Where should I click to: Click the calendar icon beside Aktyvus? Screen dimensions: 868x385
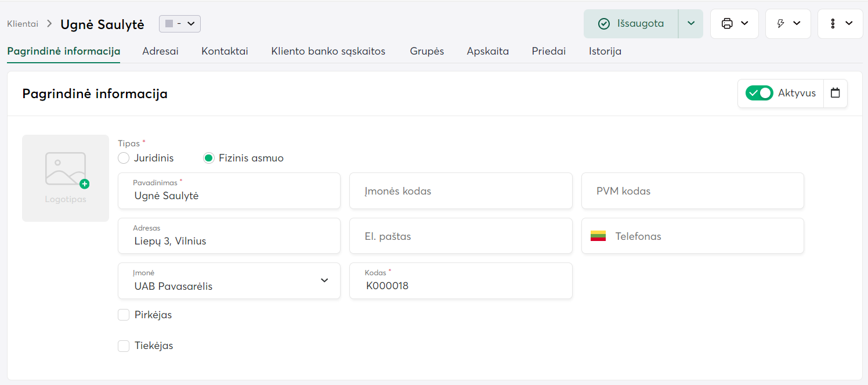835,93
